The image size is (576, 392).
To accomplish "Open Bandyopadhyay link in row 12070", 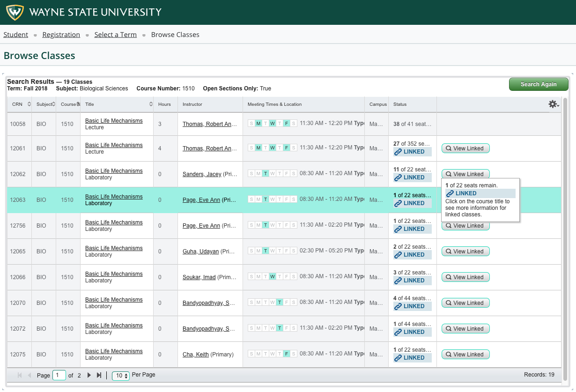I will [x=209, y=303].
